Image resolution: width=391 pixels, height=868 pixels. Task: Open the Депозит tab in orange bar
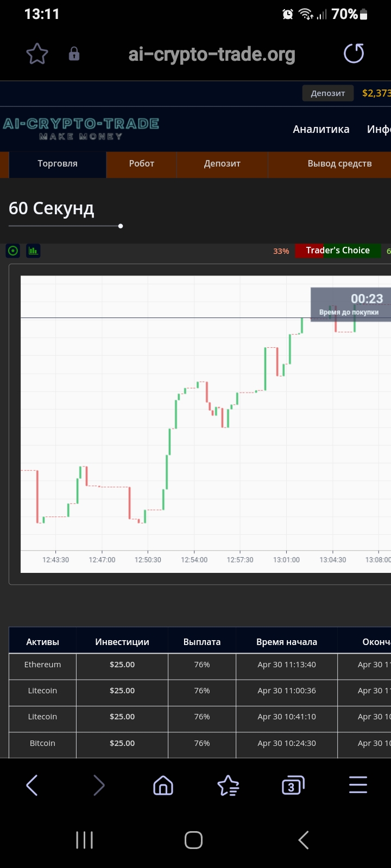pos(222,164)
